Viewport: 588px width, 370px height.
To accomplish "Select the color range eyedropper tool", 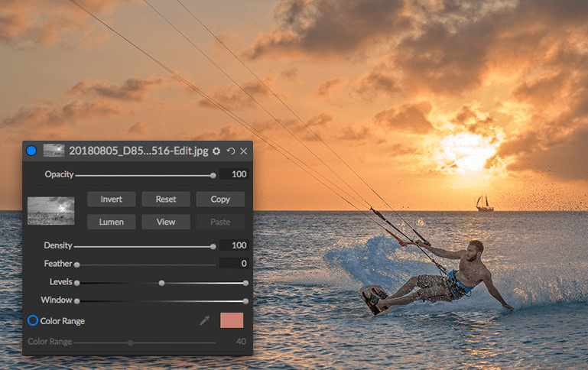I will [x=204, y=320].
